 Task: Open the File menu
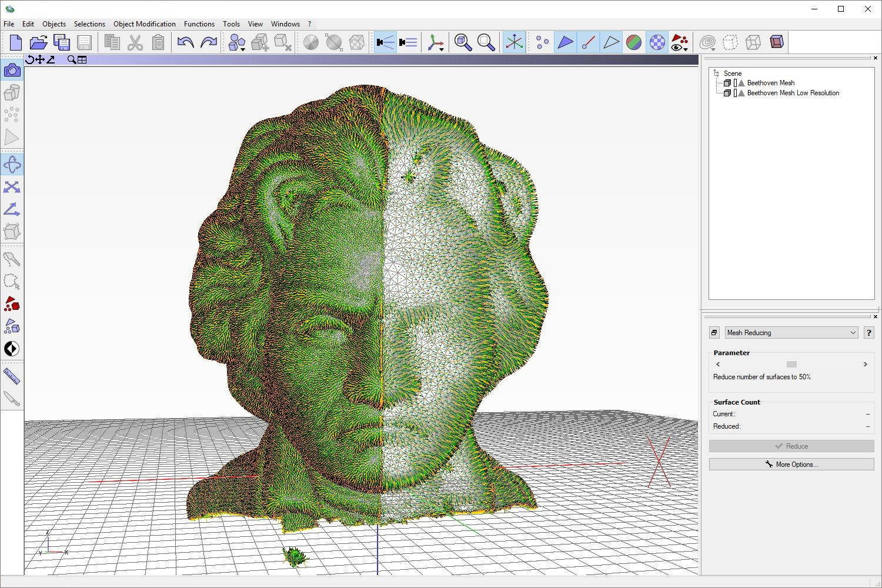click(x=9, y=24)
